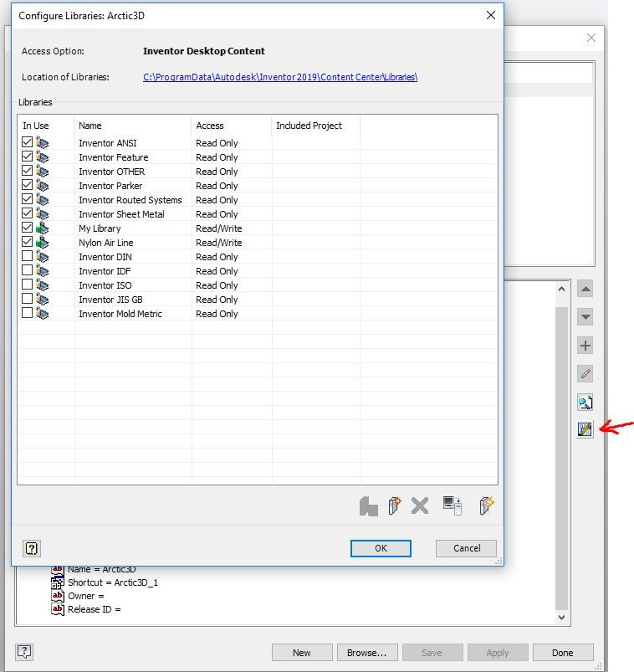Click the Inventor ANSI library icon

pos(42,142)
